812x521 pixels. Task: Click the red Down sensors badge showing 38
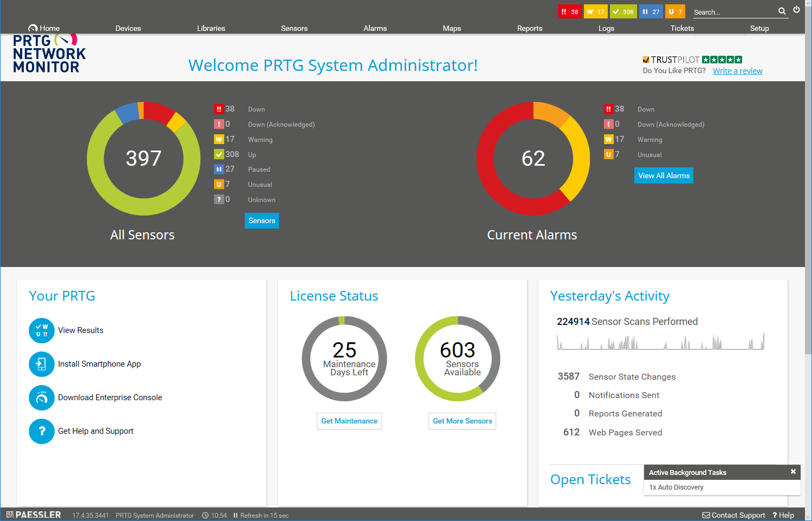[x=569, y=11]
